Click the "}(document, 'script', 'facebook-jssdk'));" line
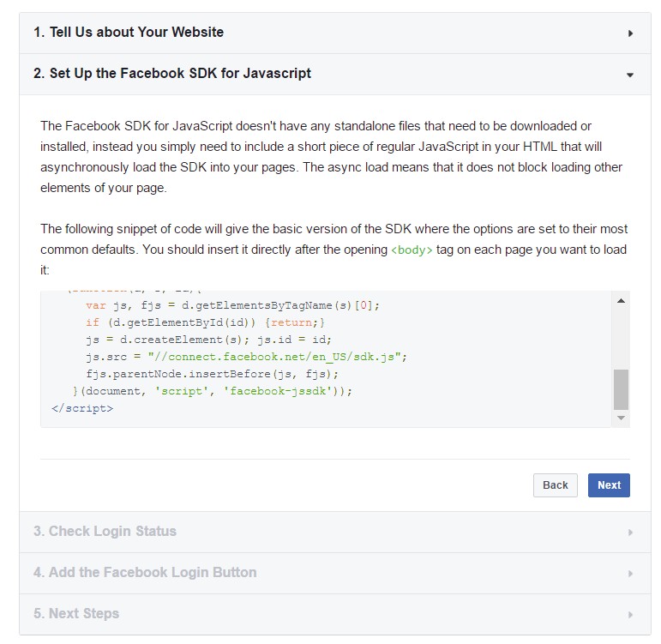The image size is (661, 644). 212,391
